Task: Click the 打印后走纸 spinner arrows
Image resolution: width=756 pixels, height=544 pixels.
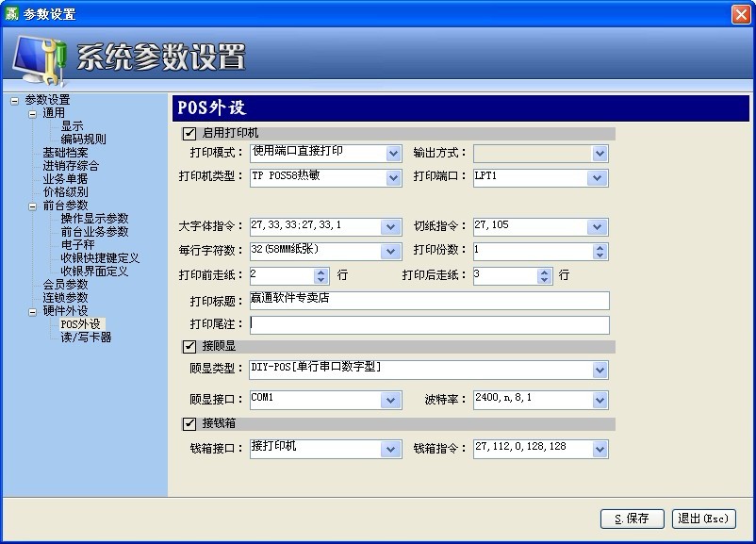Action: 544,276
